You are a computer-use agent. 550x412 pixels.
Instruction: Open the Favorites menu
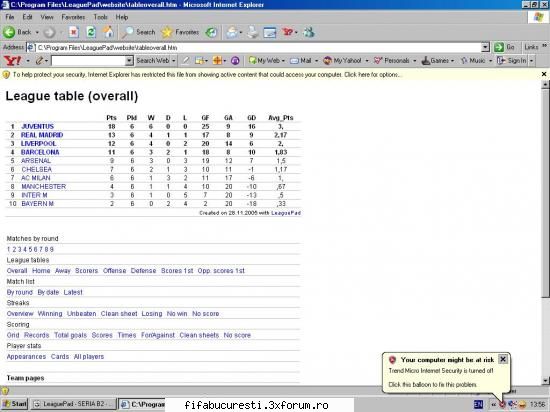pos(73,17)
